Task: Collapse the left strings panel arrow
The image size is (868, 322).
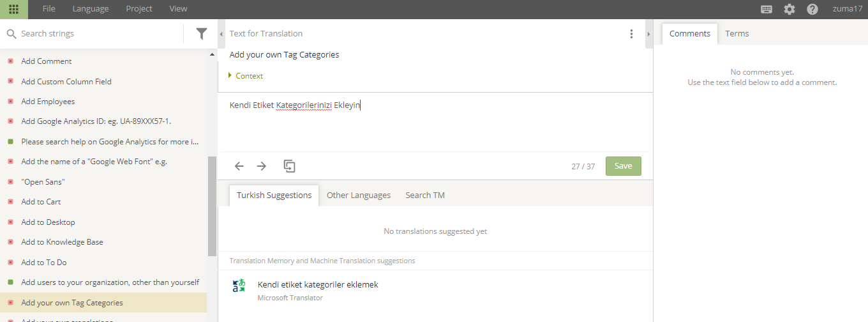Action: (x=221, y=34)
